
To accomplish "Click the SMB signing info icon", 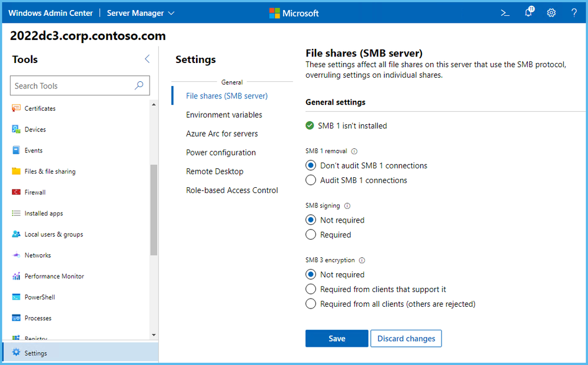I will coord(347,205).
